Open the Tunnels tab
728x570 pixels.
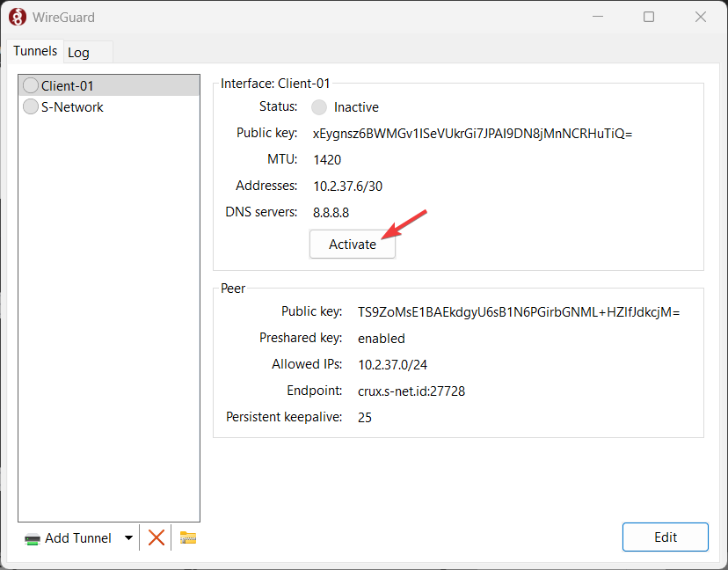coord(35,51)
